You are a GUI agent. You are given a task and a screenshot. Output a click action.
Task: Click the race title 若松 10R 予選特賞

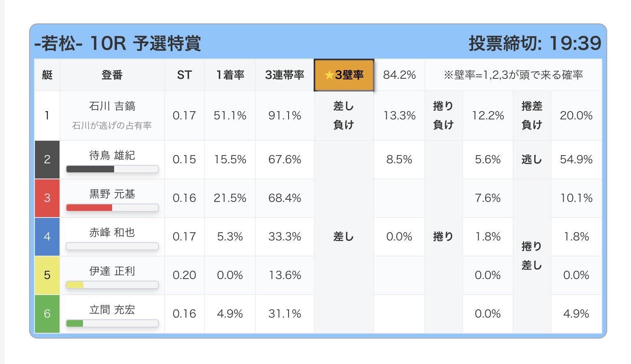point(118,43)
